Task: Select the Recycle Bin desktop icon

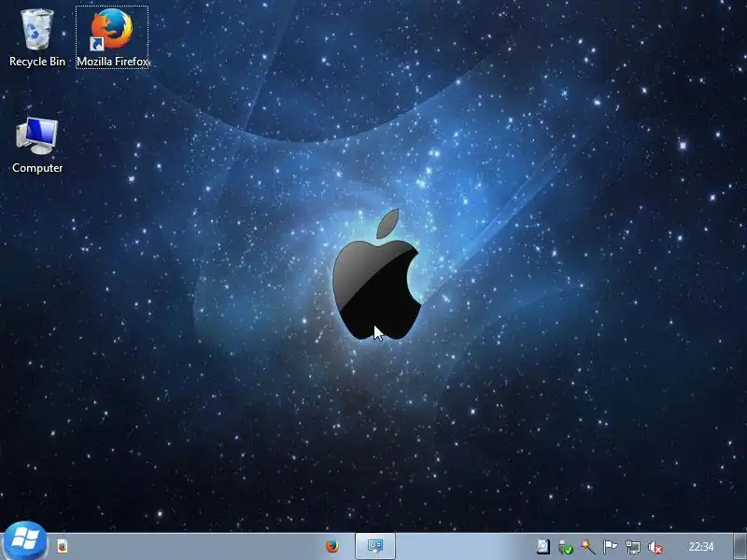Action: (x=37, y=37)
